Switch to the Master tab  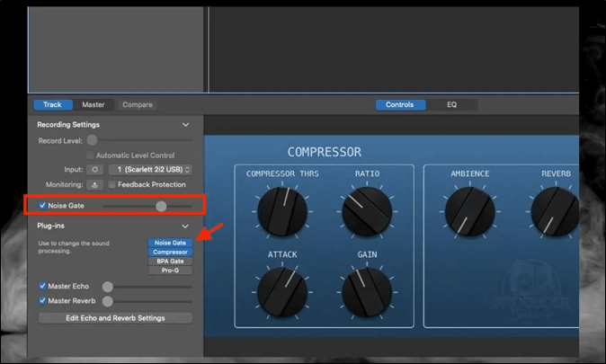point(94,105)
